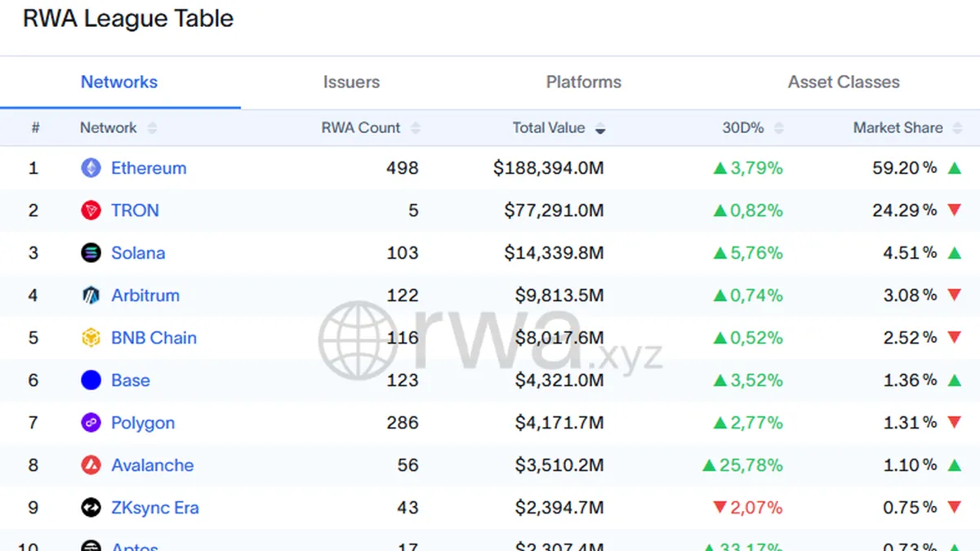Click the BNB Chain logo icon
The image size is (980, 551).
click(x=91, y=338)
